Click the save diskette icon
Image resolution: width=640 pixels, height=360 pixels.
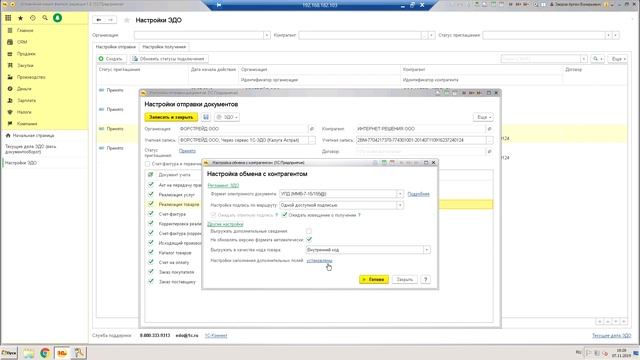[x=206, y=117]
